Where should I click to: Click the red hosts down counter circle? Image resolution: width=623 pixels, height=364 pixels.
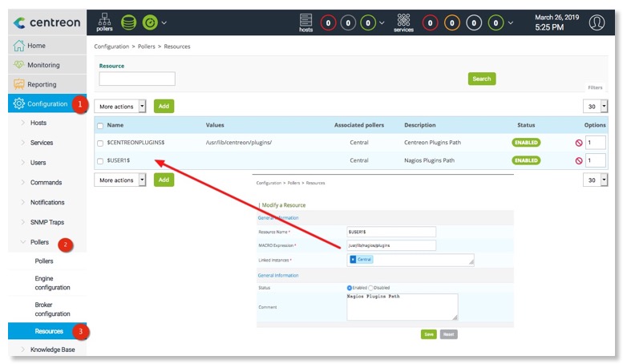(329, 22)
